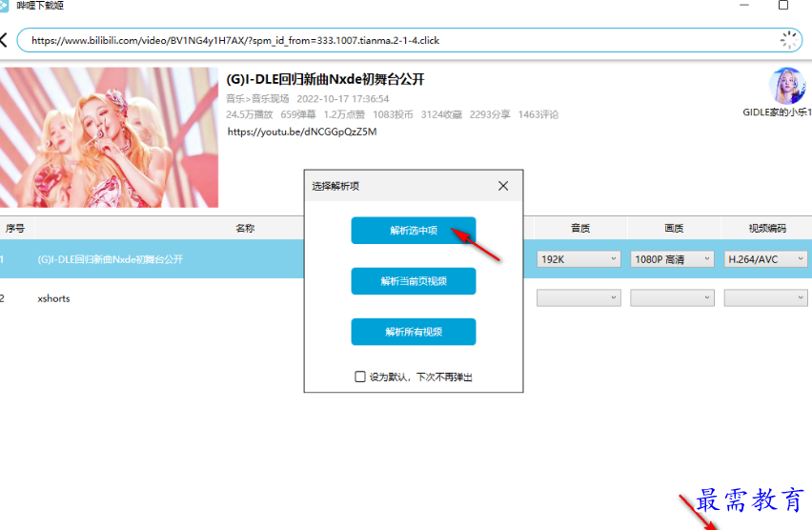Maximize the window
812x530 pixels.
tap(783, 5)
